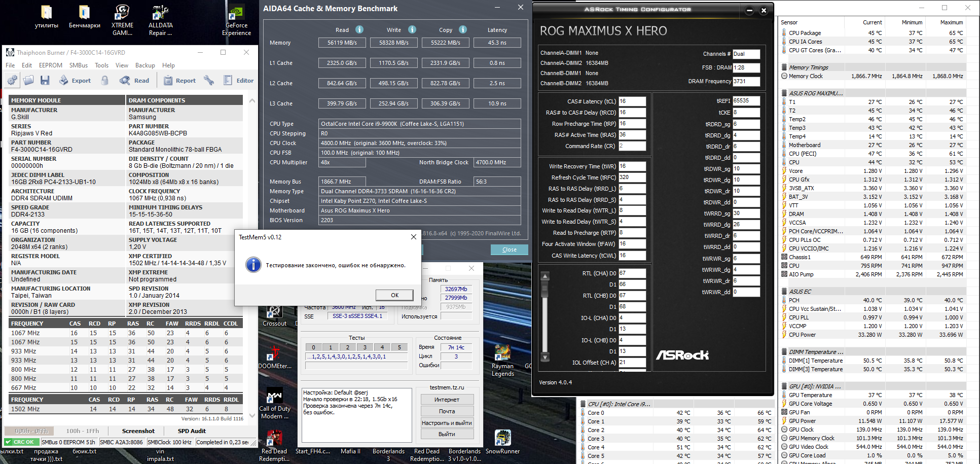Viewport: 980px width, 464px height.
Task: Click the Memory Read 56119 MB/s result in AIDA64
Action: (342, 43)
